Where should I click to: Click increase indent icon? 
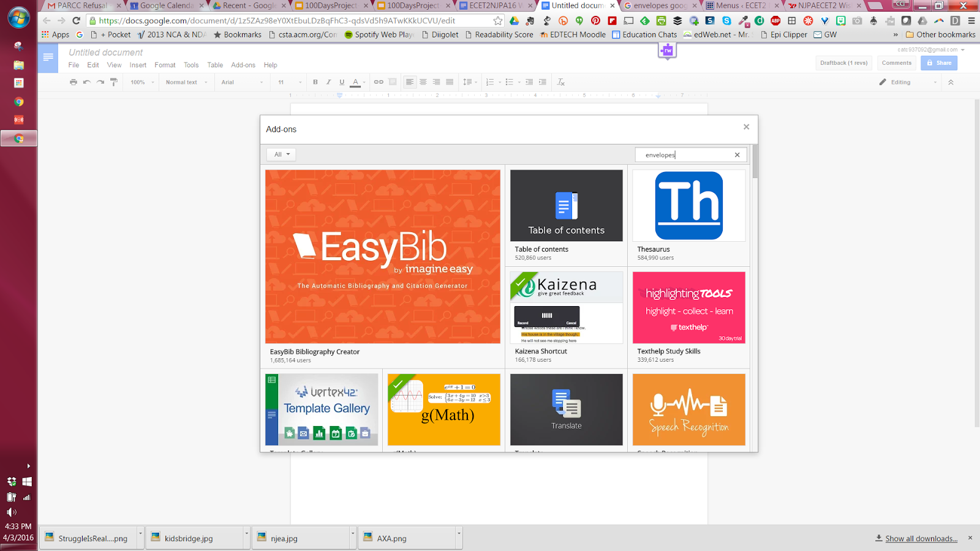point(543,82)
